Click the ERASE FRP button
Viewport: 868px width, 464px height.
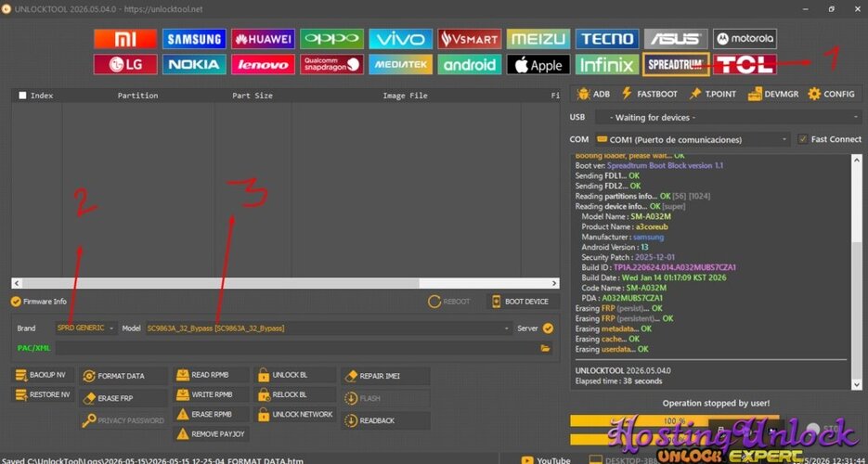[123, 398]
